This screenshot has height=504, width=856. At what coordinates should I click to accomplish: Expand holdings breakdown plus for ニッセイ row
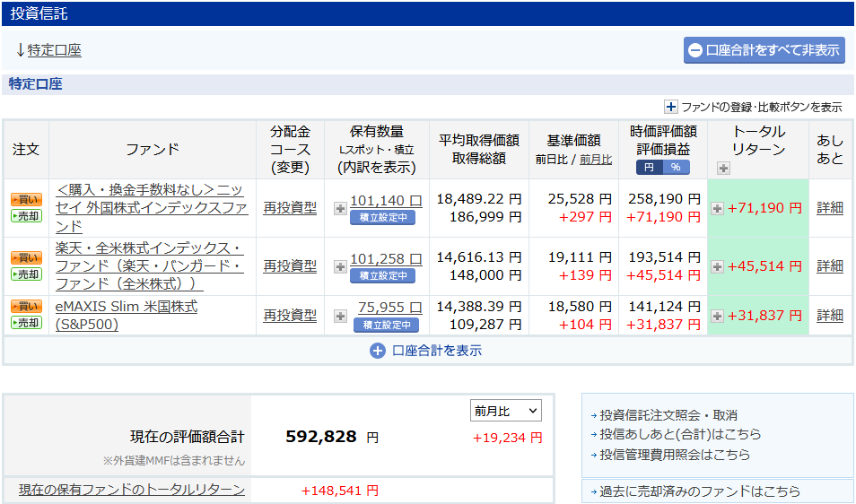coord(340,208)
